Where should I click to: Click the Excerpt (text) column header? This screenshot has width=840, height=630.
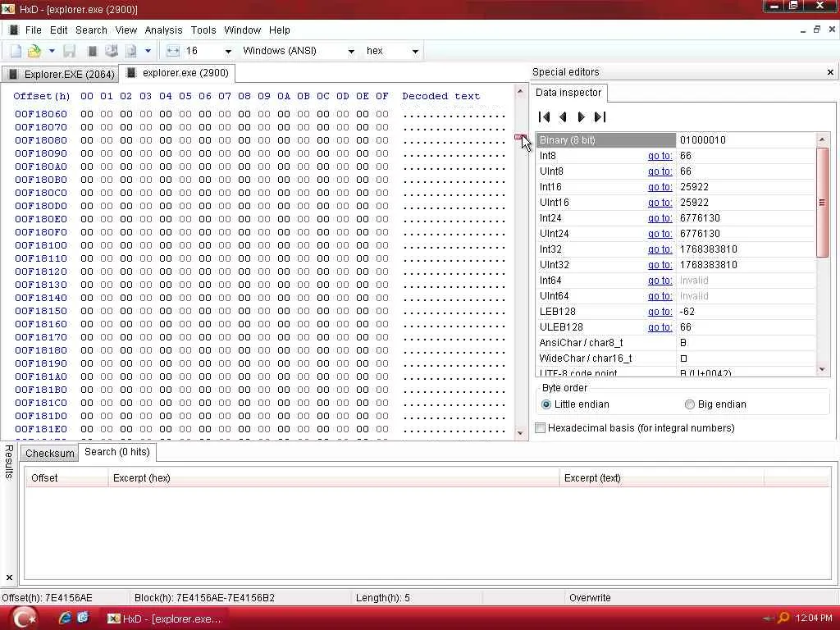(x=662, y=478)
